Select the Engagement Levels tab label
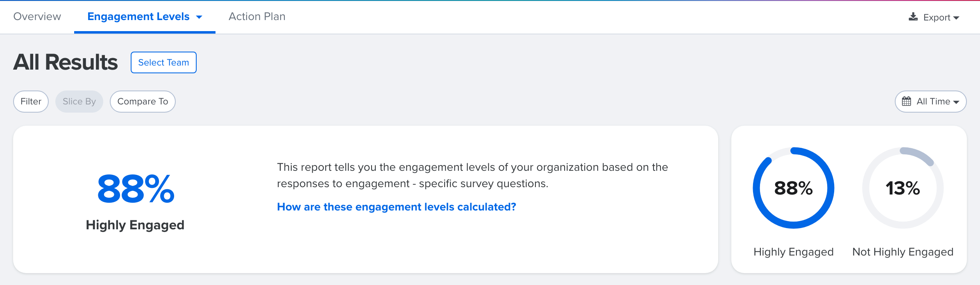 click(138, 16)
